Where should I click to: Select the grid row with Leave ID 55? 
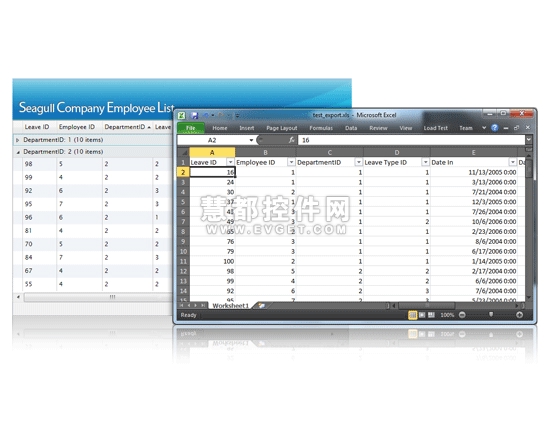click(x=93, y=284)
